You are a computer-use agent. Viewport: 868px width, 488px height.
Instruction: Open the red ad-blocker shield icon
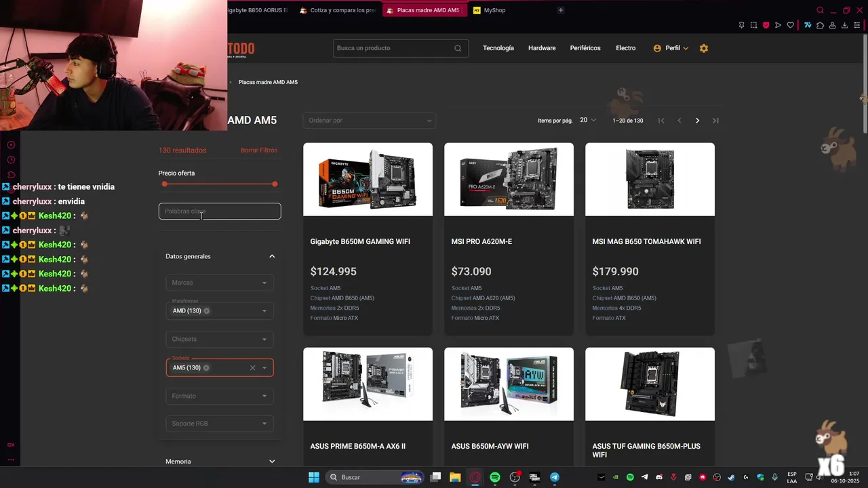pos(766,26)
